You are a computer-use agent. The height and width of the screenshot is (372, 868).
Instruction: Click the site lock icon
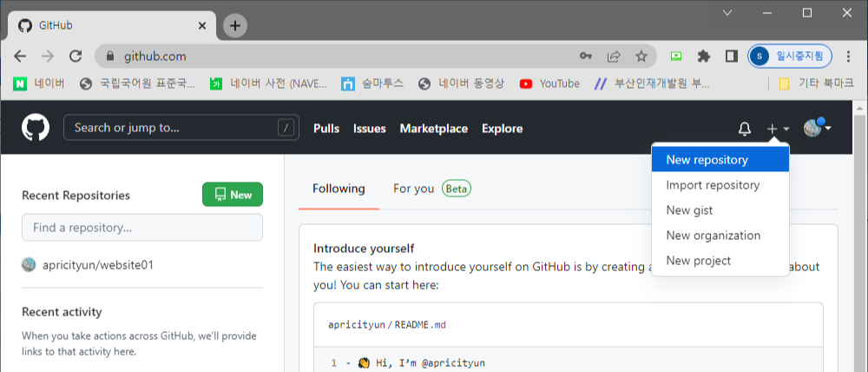[109, 56]
